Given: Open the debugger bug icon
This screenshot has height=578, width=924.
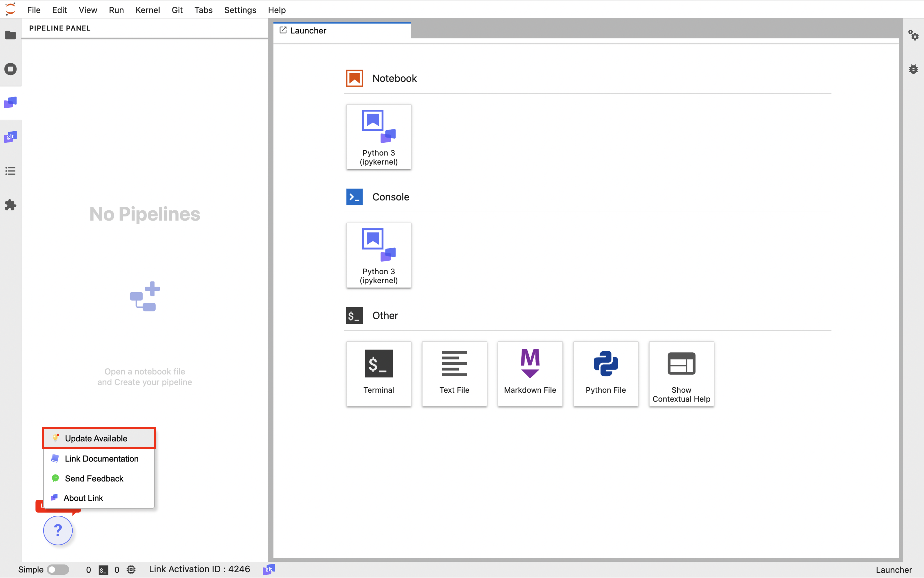Looking at the screenshot, I should [x=913, y=69].
